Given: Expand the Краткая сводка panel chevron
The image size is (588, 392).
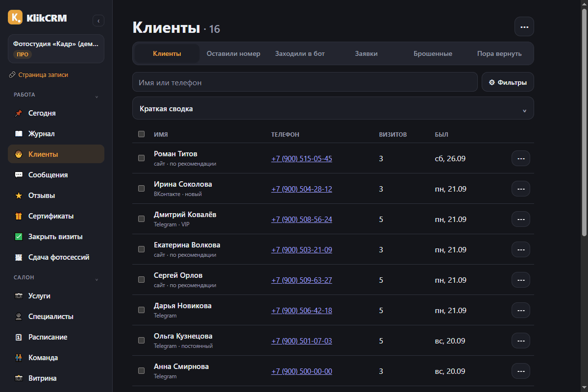Looking at the screenshot, I should coord(524,110).
